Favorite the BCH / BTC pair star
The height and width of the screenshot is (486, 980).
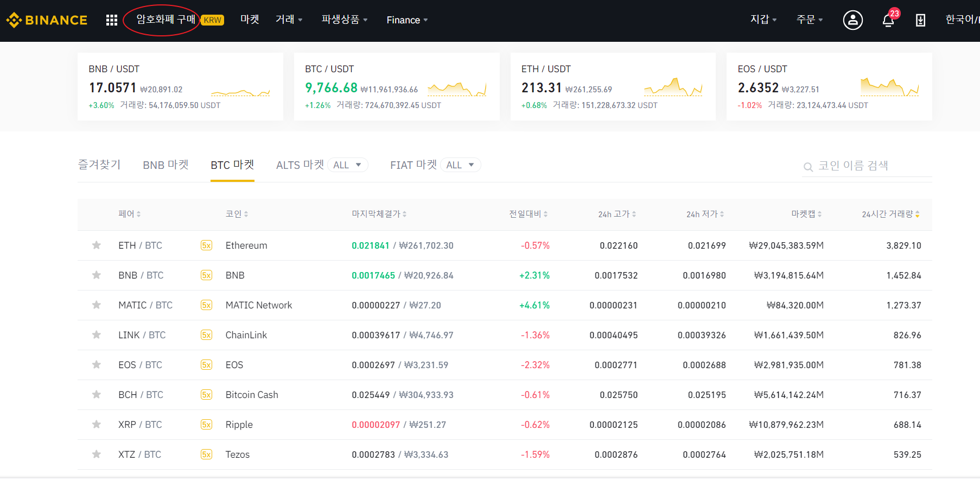(x=97, y=395)
